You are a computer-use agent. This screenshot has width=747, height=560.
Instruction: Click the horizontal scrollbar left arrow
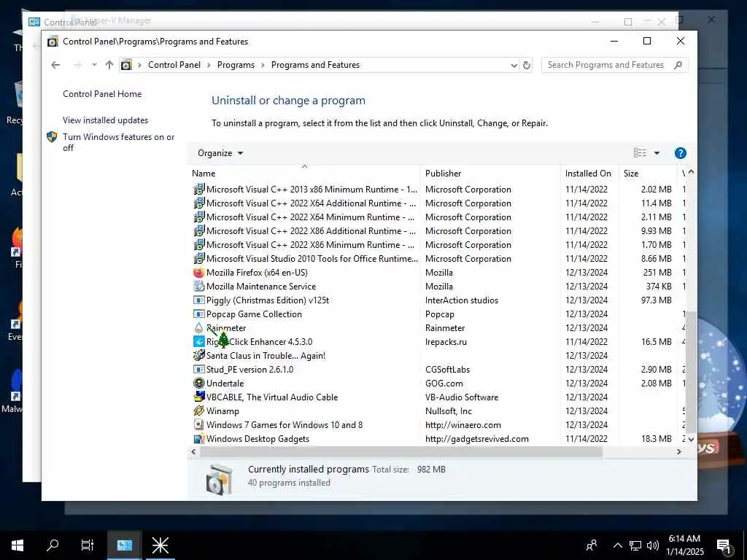[x=193, y=452]
